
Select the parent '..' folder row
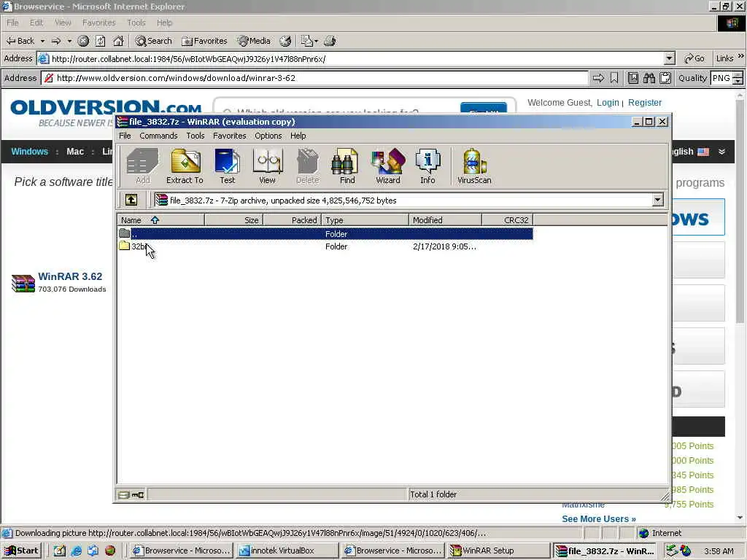[325, 234]
